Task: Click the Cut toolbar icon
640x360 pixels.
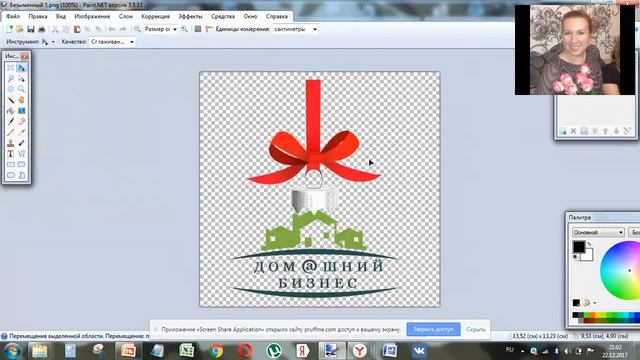Action: (55, 29)
